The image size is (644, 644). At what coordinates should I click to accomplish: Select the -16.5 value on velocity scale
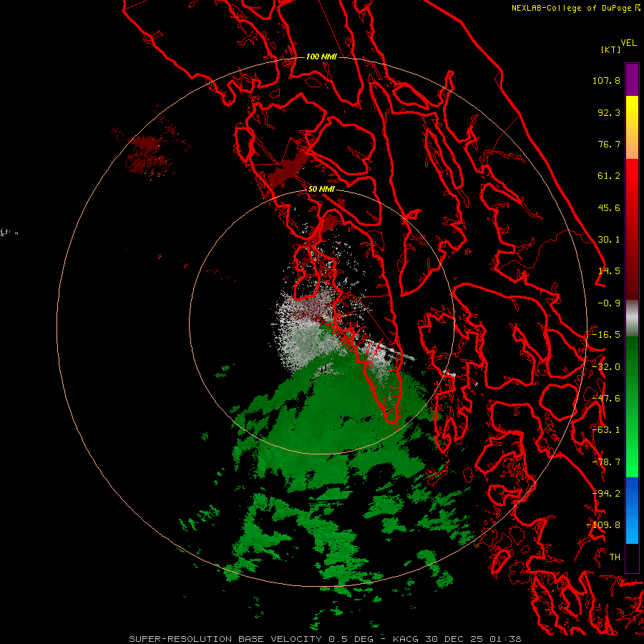click(606, 335)
